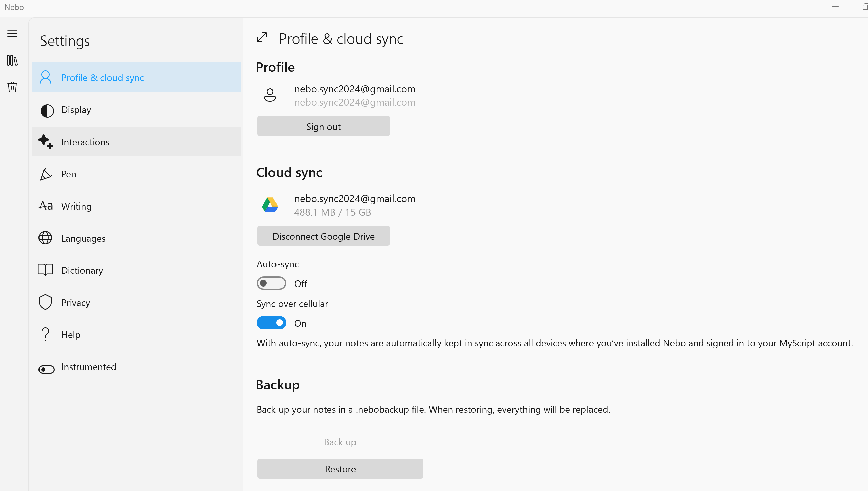Expand settings panel with diagonal arrows icon
The width and height of the screenshot is (868, 491).
coord(262,37)
